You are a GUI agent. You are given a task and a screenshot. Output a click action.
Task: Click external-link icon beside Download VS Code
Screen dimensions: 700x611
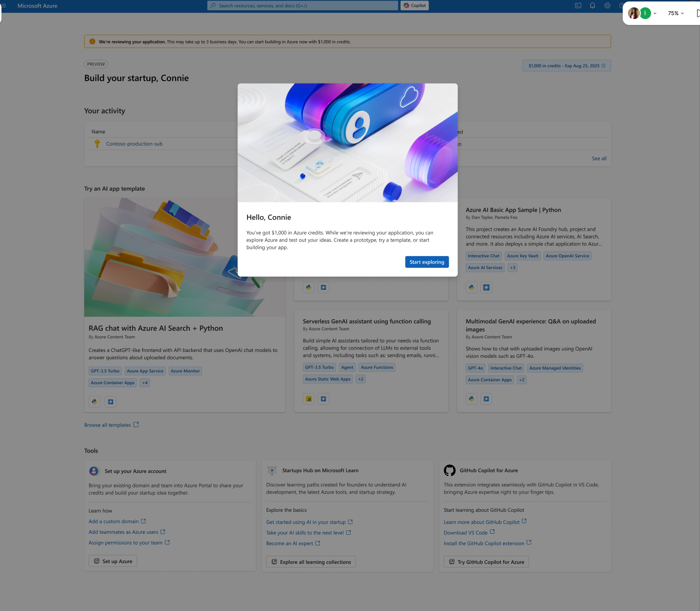[x=492, y=532]
